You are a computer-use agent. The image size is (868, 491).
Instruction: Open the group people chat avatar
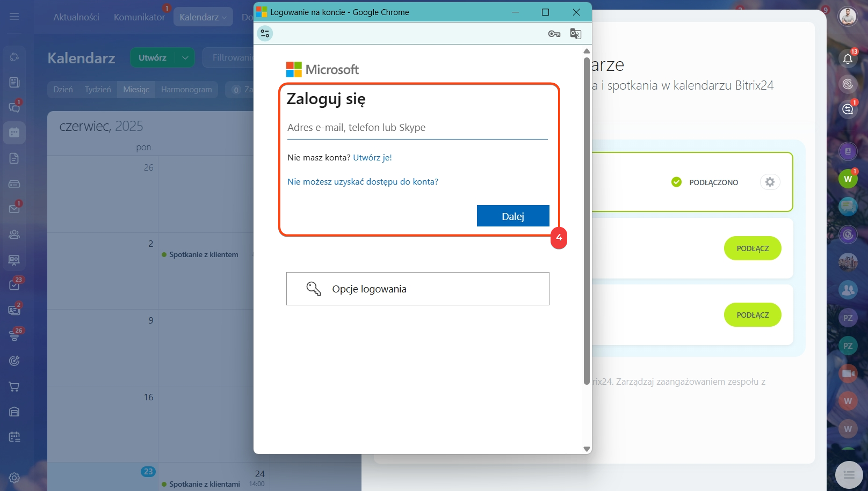pyautogui.click(x=848, y=290)
